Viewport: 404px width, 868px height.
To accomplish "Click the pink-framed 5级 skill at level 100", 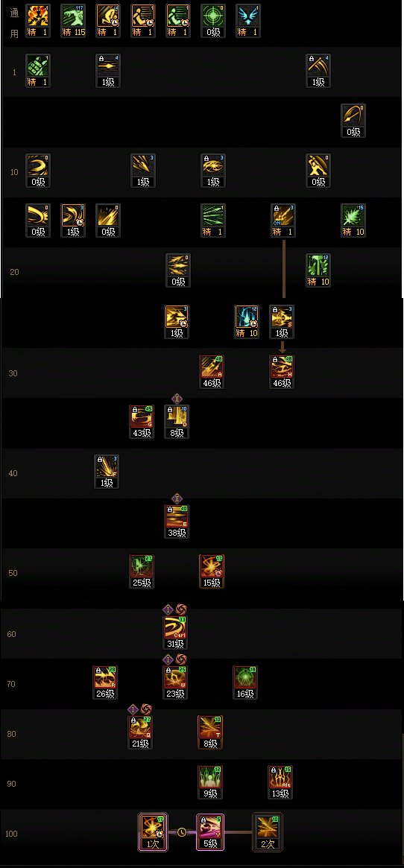I will coord(211,832).
